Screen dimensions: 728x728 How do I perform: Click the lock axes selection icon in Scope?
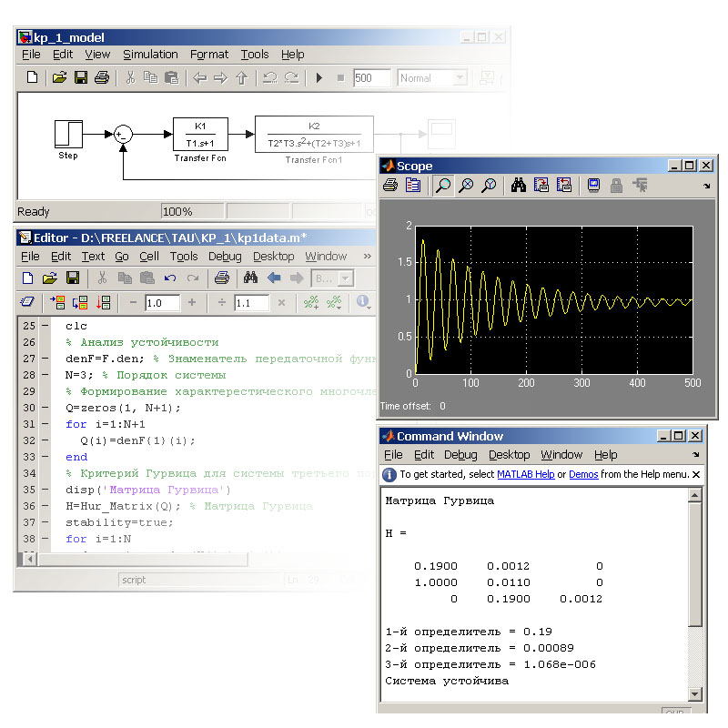616,186
